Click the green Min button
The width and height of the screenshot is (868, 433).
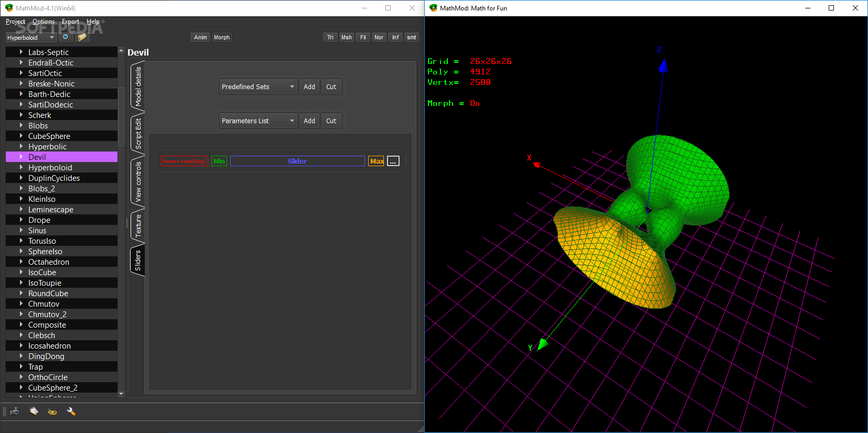[x=219, y=161]
